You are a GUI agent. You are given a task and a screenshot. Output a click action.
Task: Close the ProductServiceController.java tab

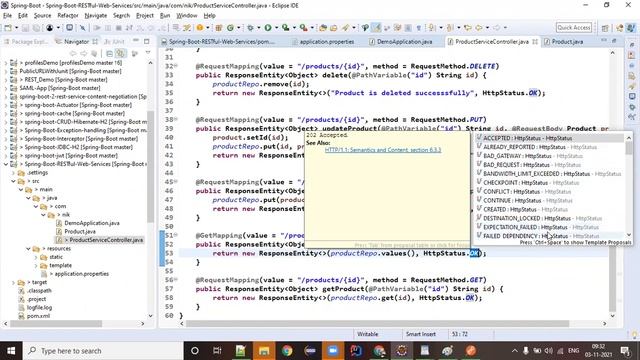coord(535,42)
